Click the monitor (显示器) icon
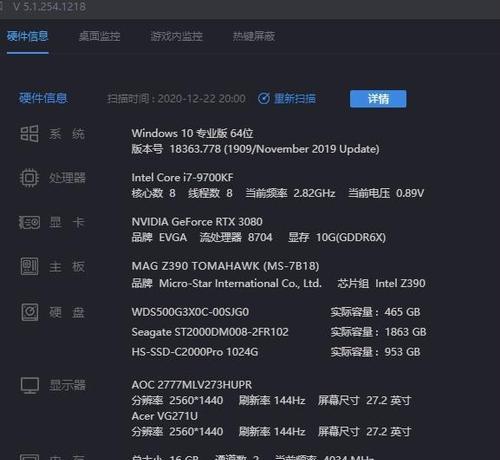Screen dimensions: 500x460 30,385
